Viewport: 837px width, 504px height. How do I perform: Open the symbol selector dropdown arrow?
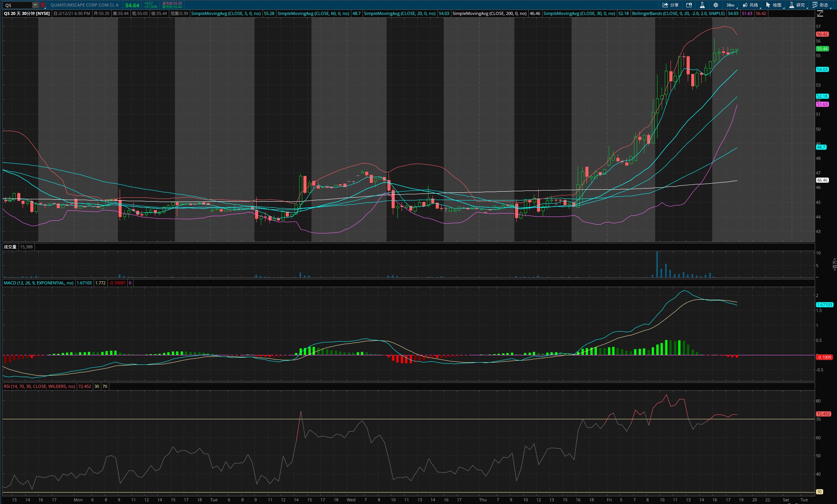[x=35, y=5]
